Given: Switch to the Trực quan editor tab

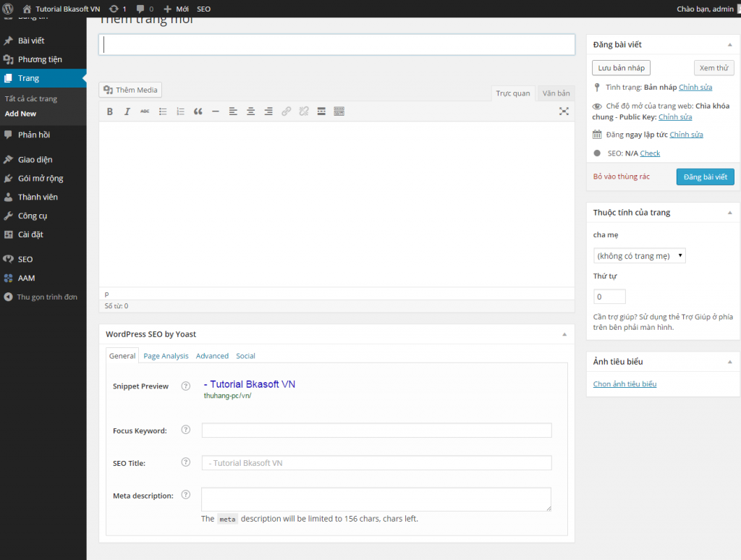Looking at the screenshot, I should click(513, 93).
